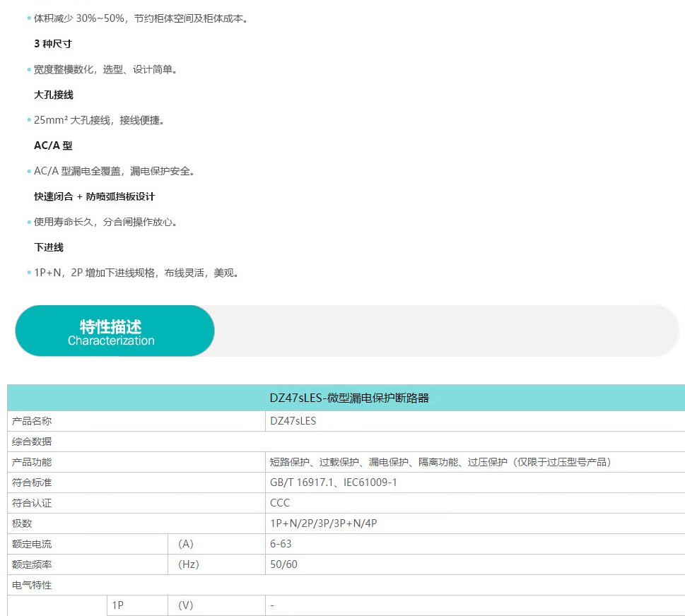Click the teal 特性描述 Characterization banner
Image resolution: width=685 pixels, height=616 pixels.
(115, 331)
